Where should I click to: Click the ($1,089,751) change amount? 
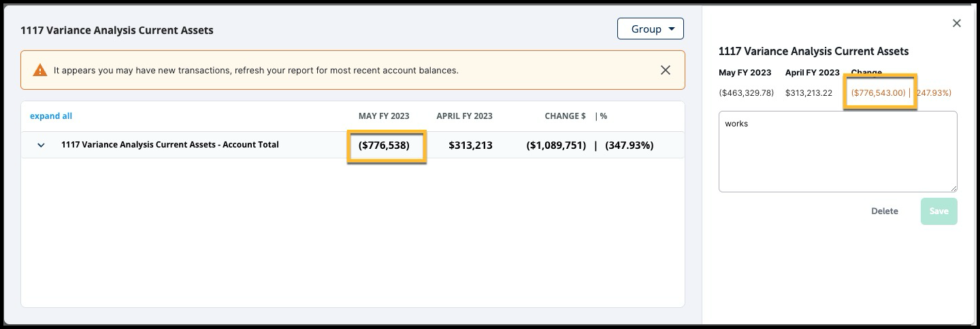[x=556, y=145]
